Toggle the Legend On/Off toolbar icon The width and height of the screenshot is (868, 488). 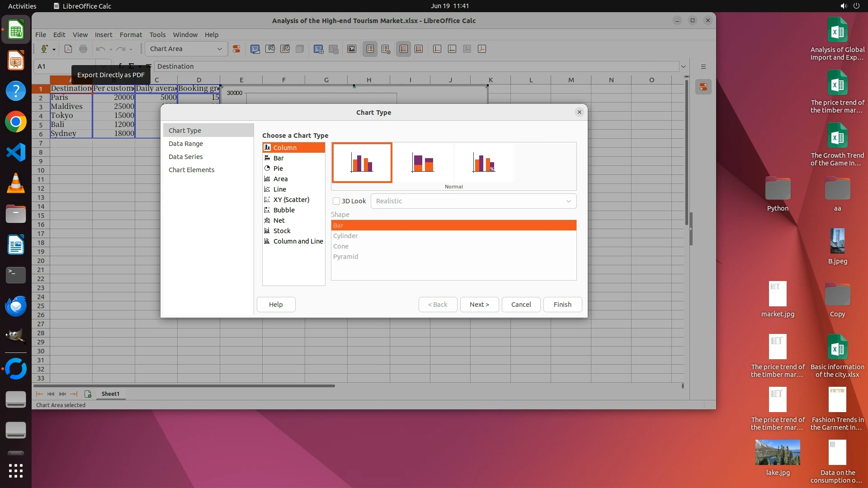(x=370, y=49)
